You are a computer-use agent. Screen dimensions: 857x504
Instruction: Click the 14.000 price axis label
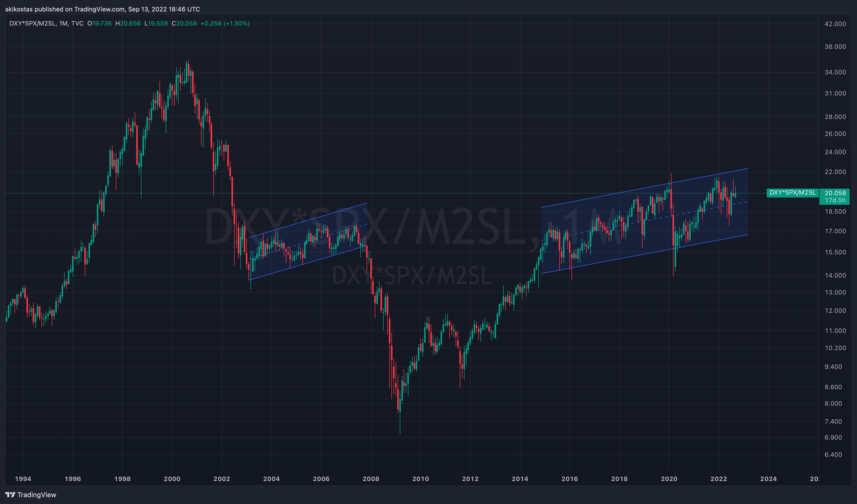(835, 275)
